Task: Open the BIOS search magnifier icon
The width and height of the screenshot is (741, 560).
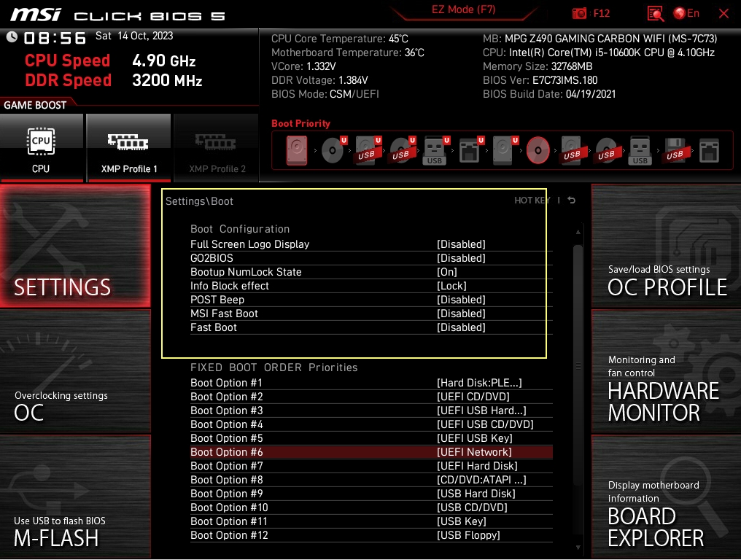Action: [656, 13]
